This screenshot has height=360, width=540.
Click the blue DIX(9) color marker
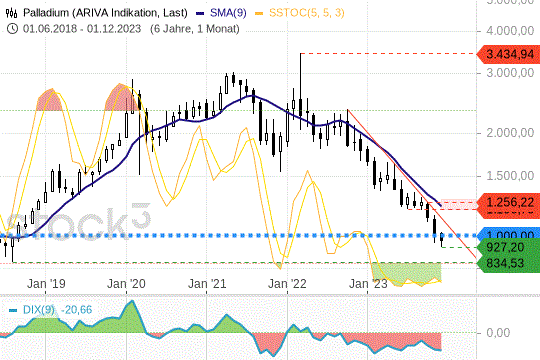[13, 310]
